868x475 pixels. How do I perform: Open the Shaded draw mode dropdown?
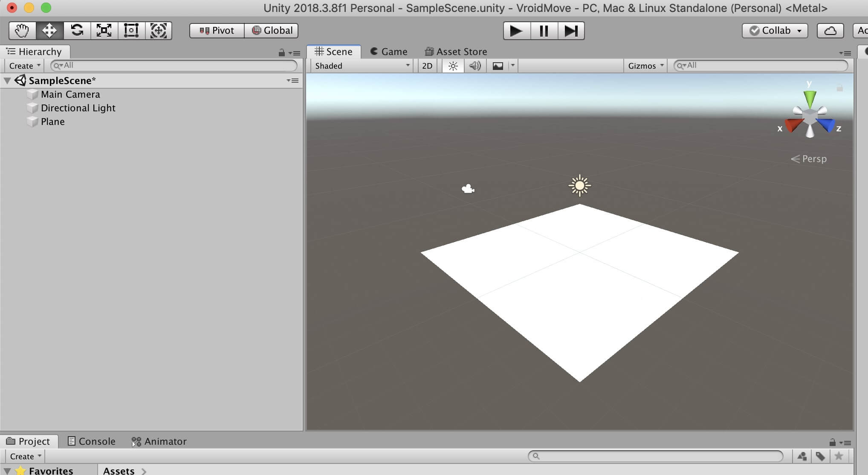(x=362, y=66)
